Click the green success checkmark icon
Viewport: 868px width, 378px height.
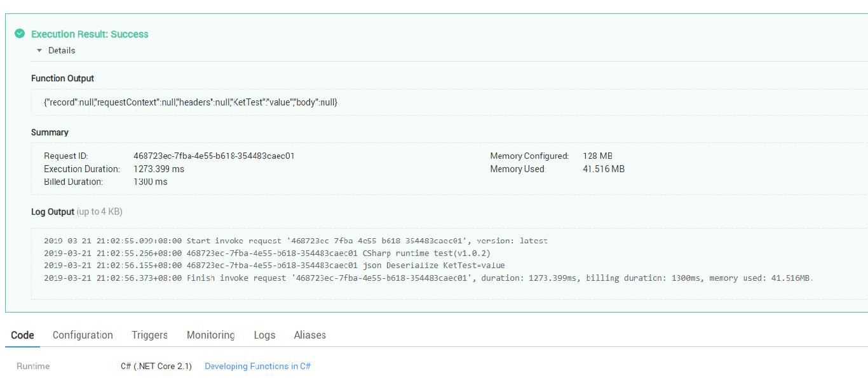(x=20, y=34)
